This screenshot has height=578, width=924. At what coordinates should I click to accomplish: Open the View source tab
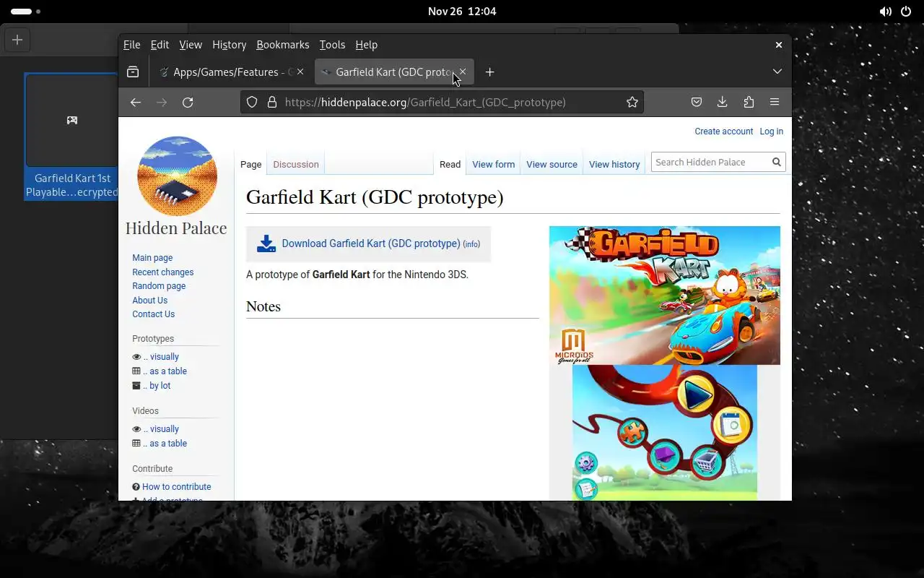click(x=552, y=165)
